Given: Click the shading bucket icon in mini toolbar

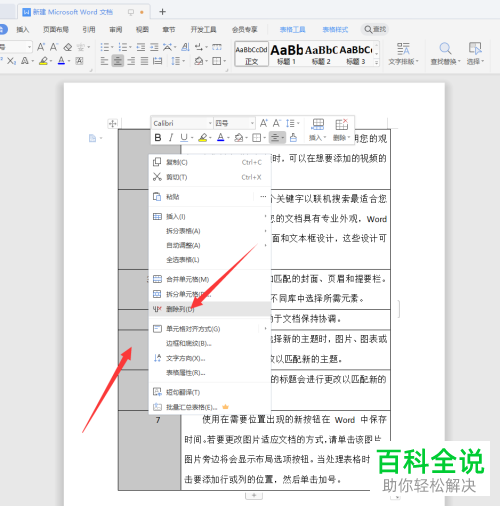Looking at the screenshot, I should (239, 137).
